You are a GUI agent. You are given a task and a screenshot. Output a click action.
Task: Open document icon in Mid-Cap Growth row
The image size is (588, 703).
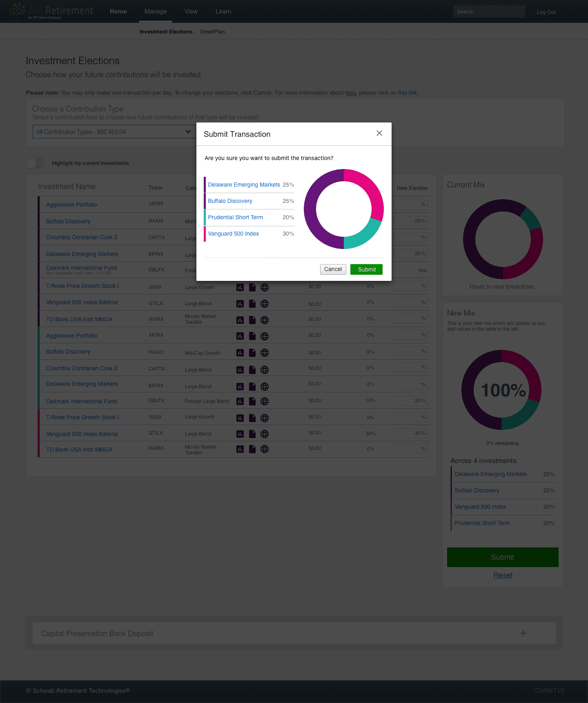coord(252,352)
